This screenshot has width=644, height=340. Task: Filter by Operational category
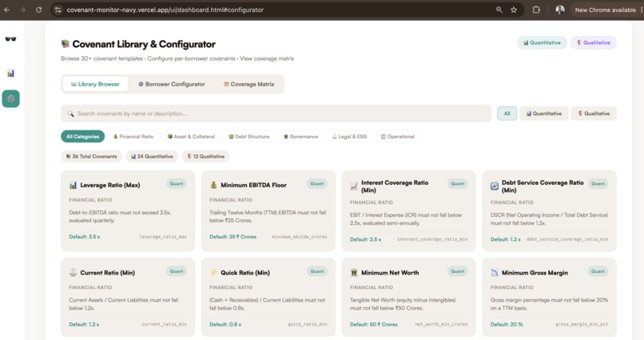(398, 137)
